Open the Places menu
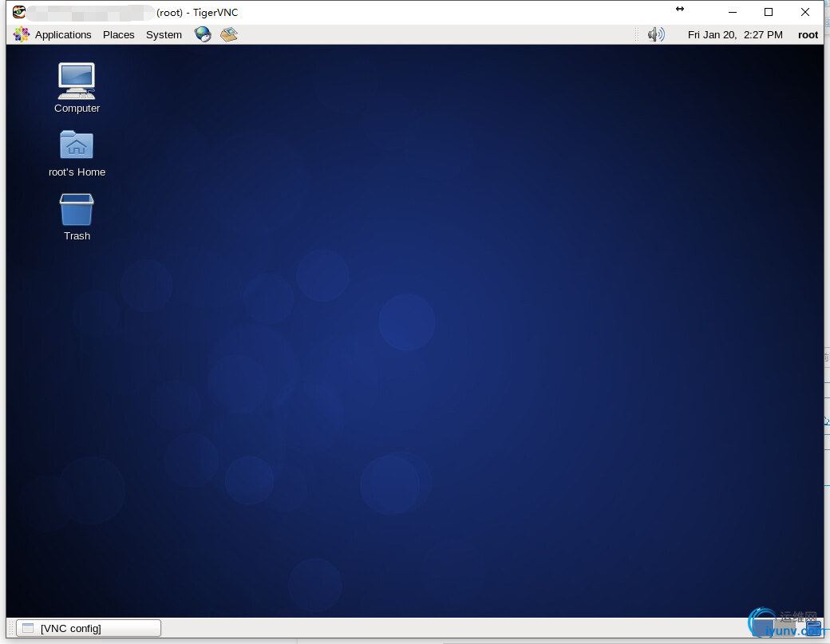The height and width of the screenshot is (644, 830). pyautogui.click(x=119, y=35)
